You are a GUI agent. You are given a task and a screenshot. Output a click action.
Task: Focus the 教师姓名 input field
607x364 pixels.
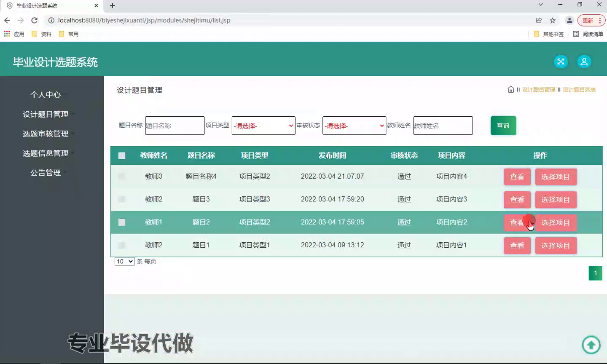pyautogui.click(x=443, y=126)
